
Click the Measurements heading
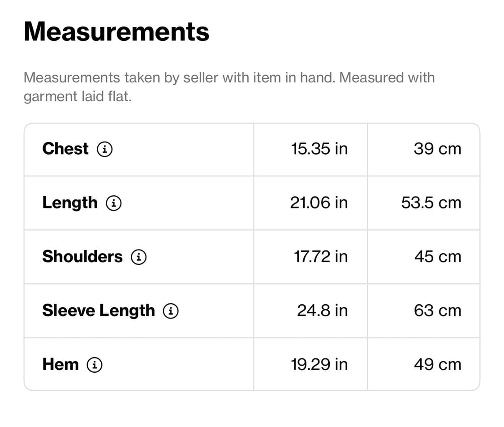click(x=116, y=32)
